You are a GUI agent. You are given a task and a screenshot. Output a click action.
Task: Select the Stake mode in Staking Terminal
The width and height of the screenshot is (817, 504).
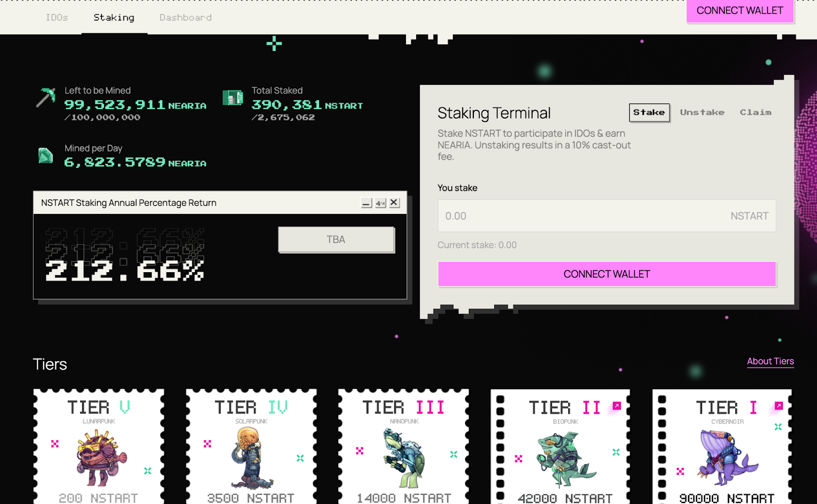point(649,112)
